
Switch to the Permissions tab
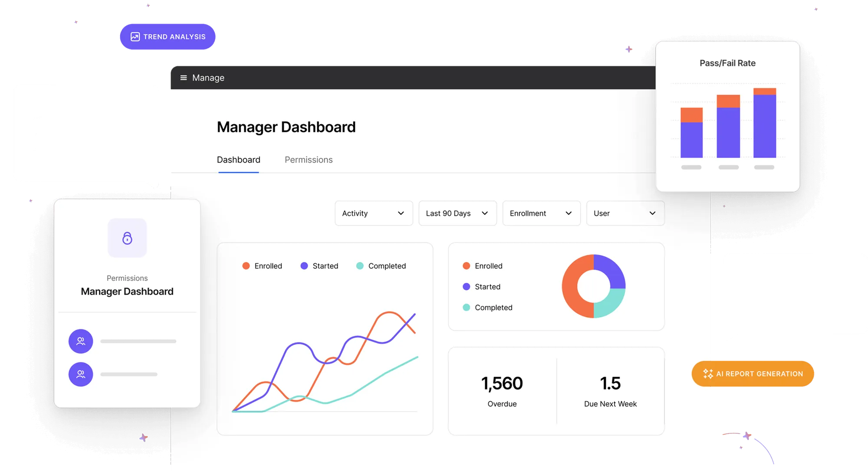[x=309, y=160]
